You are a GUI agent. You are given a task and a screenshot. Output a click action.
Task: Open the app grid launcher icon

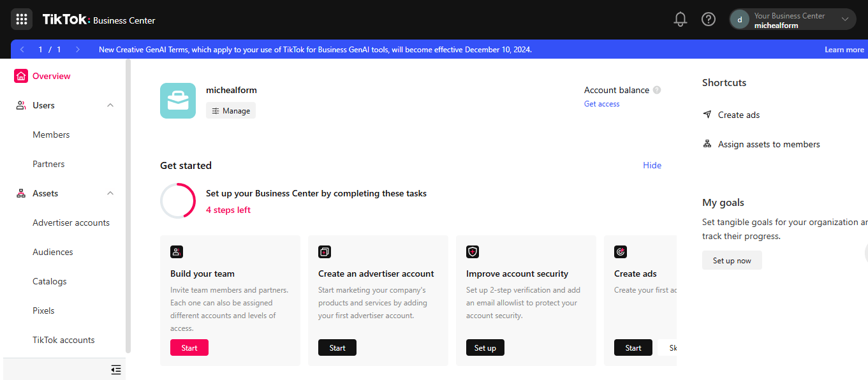(22, 19)
